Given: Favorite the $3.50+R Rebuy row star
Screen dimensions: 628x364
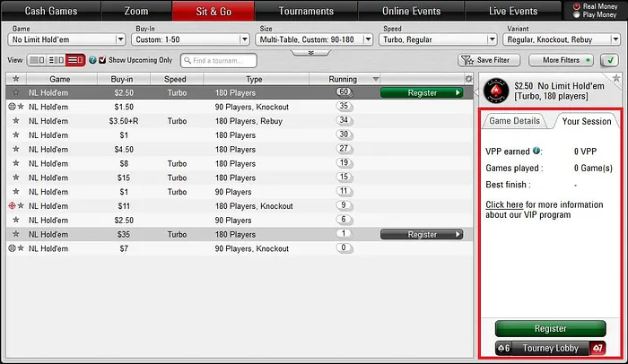Looking at the screenshot, I should click(x=16, y=120).
